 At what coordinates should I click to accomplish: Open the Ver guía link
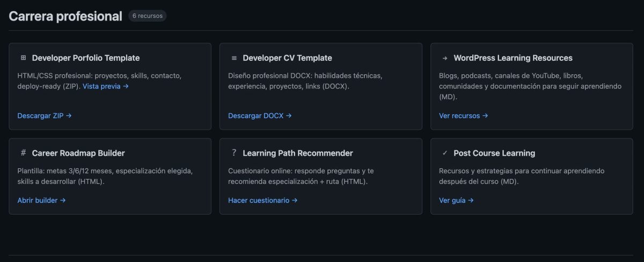pos(456,200)
